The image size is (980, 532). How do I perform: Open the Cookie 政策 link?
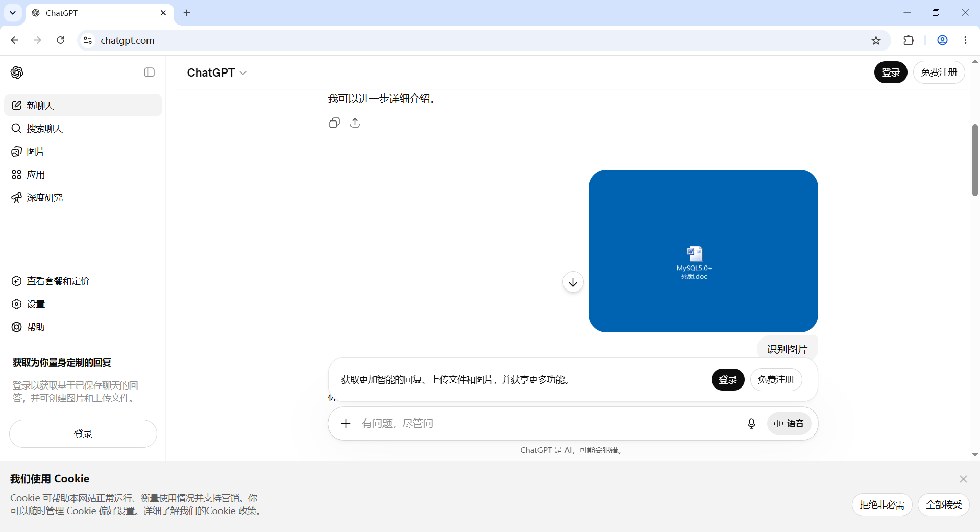(x=231, y=511)
